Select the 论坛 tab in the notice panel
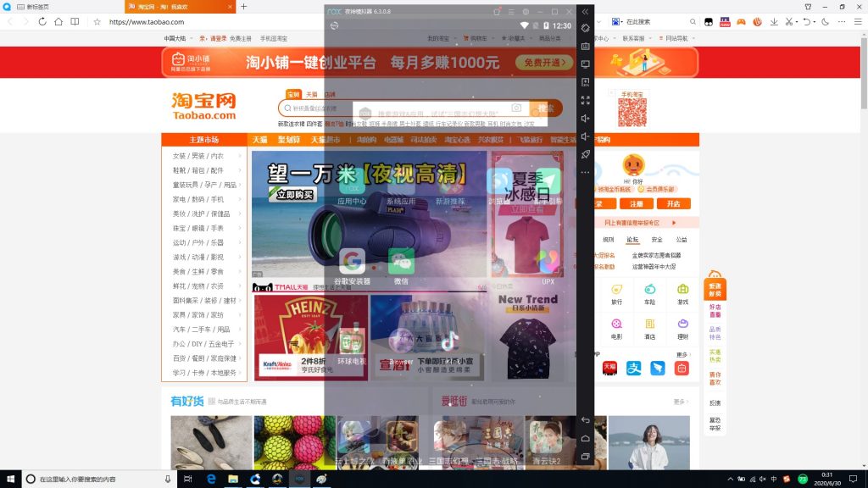The image size is (868, 488). pyautogui.click(x=632, y=240)
